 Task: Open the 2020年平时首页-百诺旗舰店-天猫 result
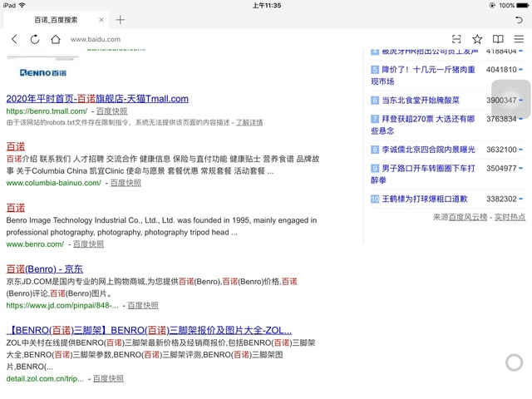pos(97,98)
